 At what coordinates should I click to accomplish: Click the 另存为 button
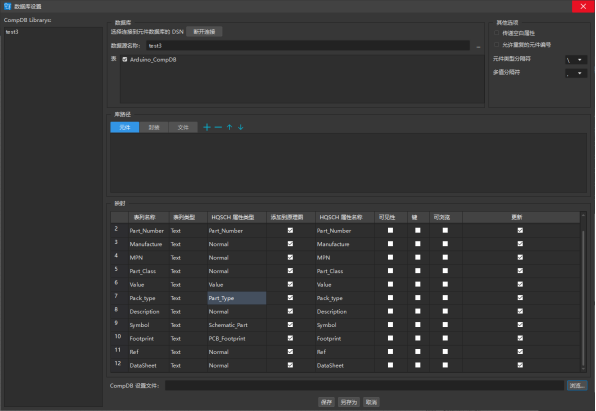coord(349,402)
